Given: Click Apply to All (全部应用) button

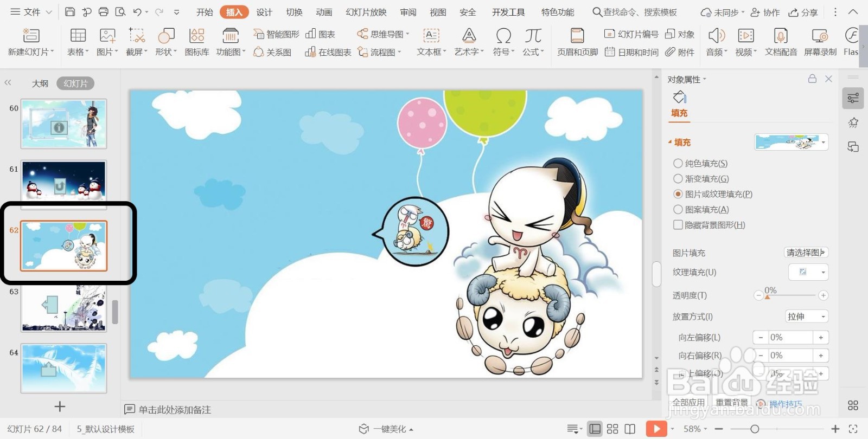Looking at the screenshot, I should [x=688, y=402].
